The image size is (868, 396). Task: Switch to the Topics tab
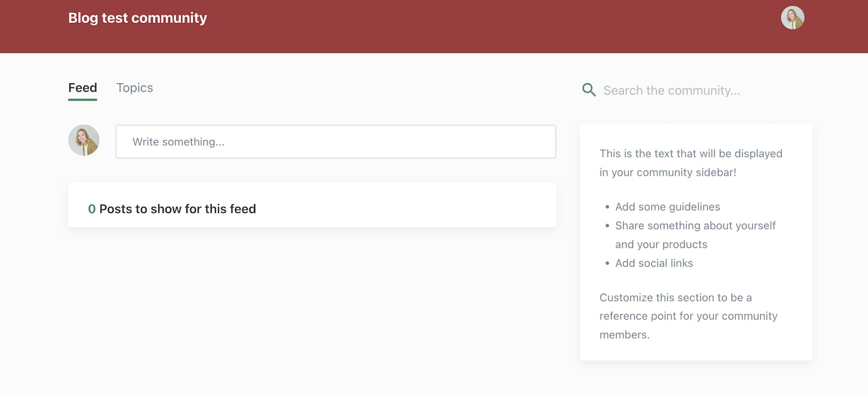point(134,88)
